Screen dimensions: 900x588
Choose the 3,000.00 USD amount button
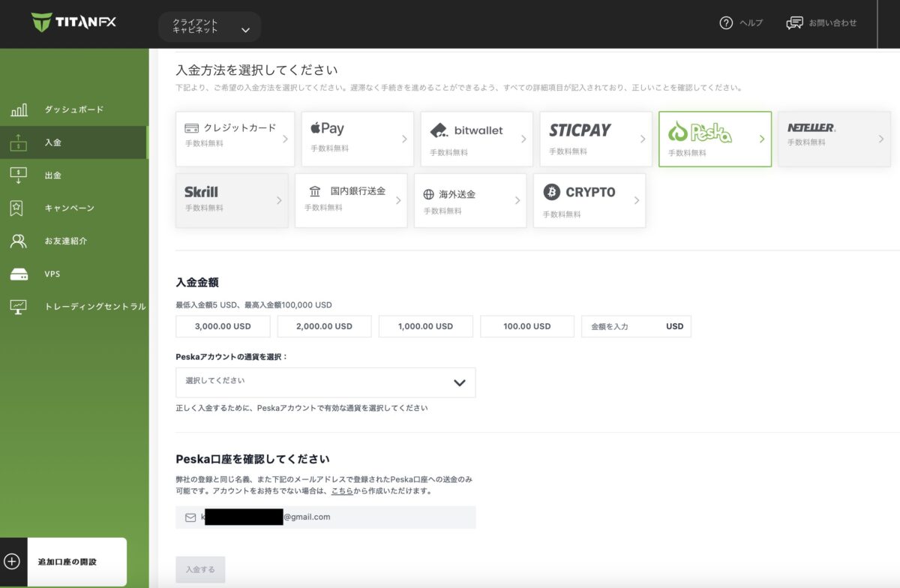point(223,327)
